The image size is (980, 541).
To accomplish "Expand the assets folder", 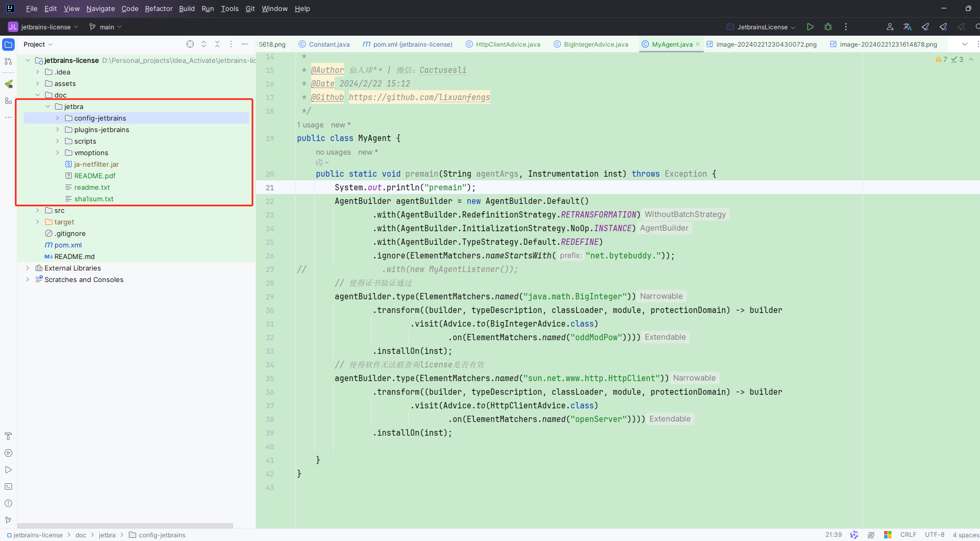I will coord(38,83).
